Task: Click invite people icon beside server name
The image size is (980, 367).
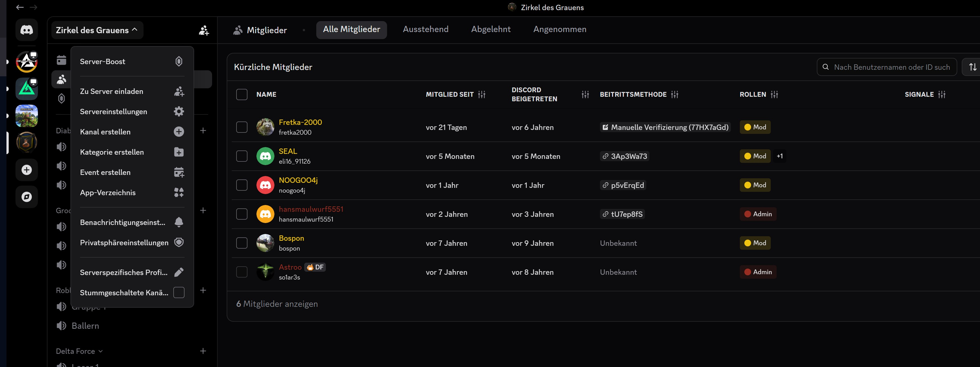Action: pos(204,30)
